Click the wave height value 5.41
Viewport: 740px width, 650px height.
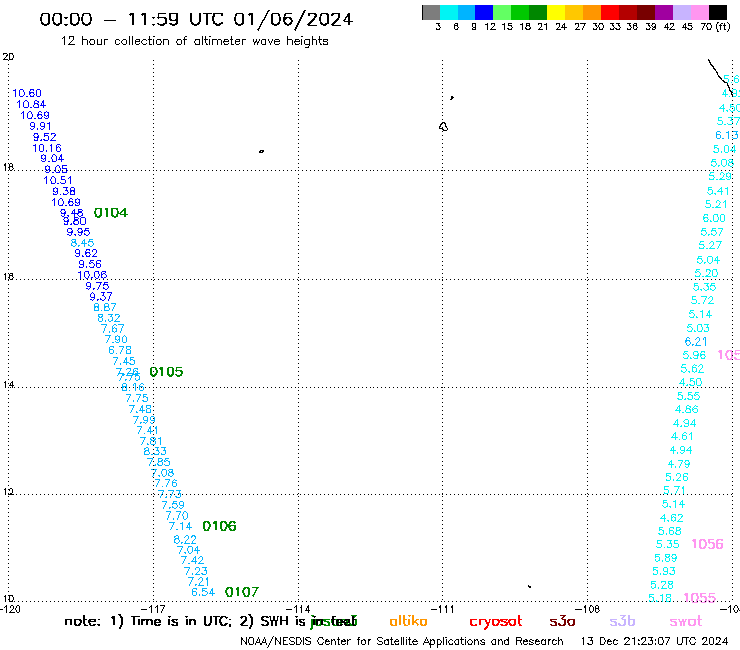pos(718,191)
